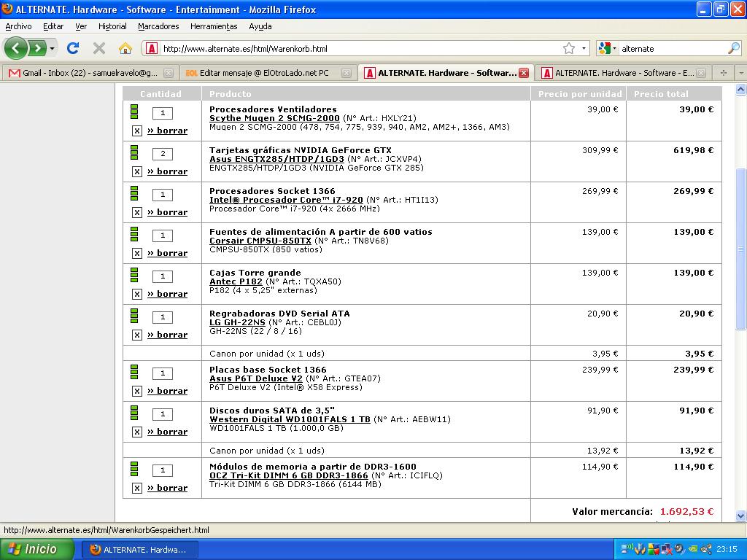Open the Editar menu
Viewport: 747px width, 560px height.
(53, 26)
